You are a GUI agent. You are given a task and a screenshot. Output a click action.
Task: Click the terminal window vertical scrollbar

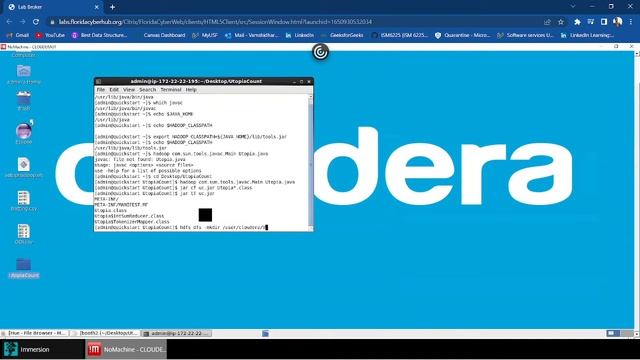point(311,162)
